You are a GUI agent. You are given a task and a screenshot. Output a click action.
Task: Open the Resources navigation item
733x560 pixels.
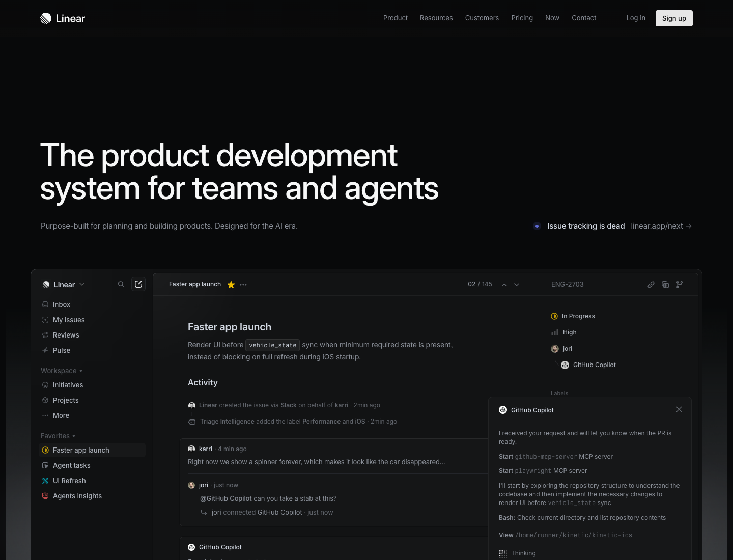[436, 18]
